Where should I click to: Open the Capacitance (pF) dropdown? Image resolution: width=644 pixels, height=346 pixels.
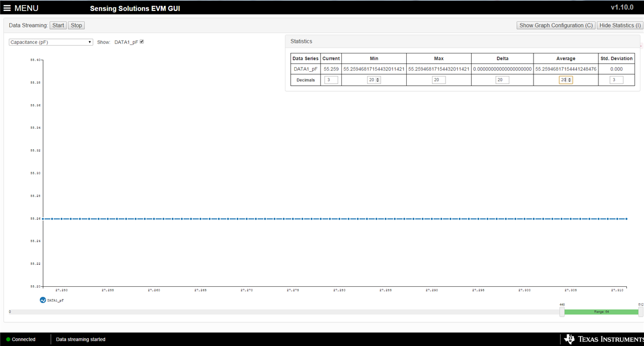click(51, 42)
